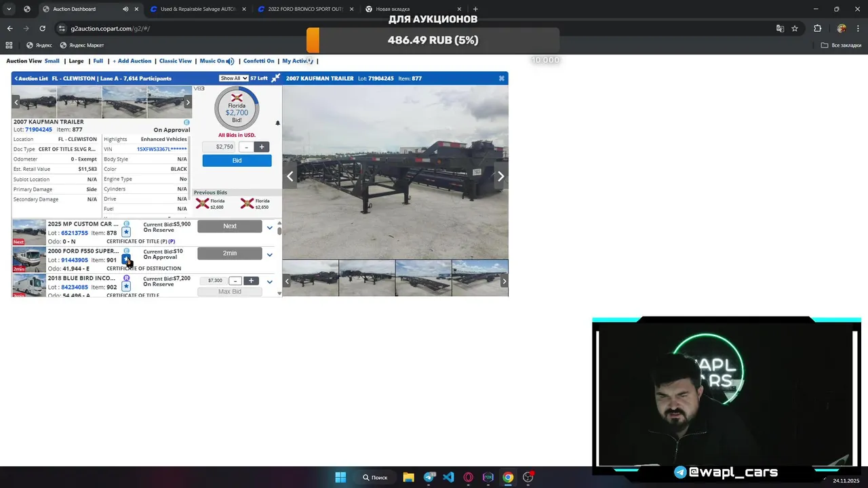This screenshot has height=488, width=868.
Task: Decrease Blue Bird max bid with minus
Action: [235, 281]
